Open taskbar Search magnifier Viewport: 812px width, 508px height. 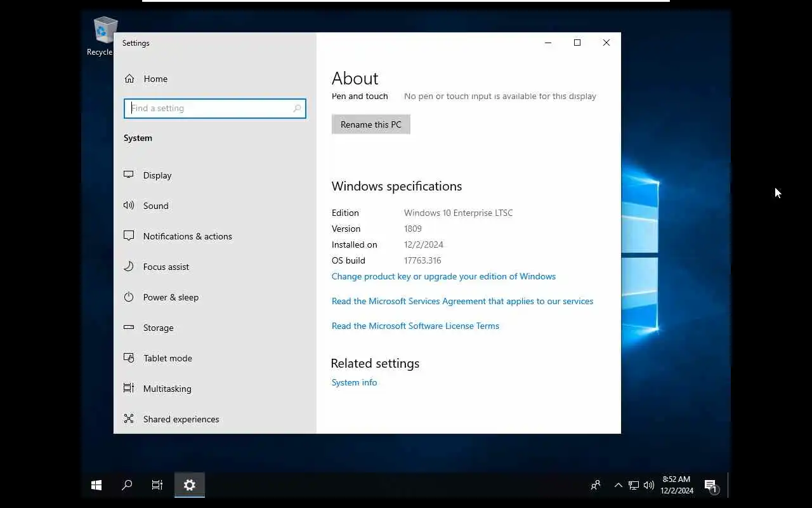(x=127, y=485)
